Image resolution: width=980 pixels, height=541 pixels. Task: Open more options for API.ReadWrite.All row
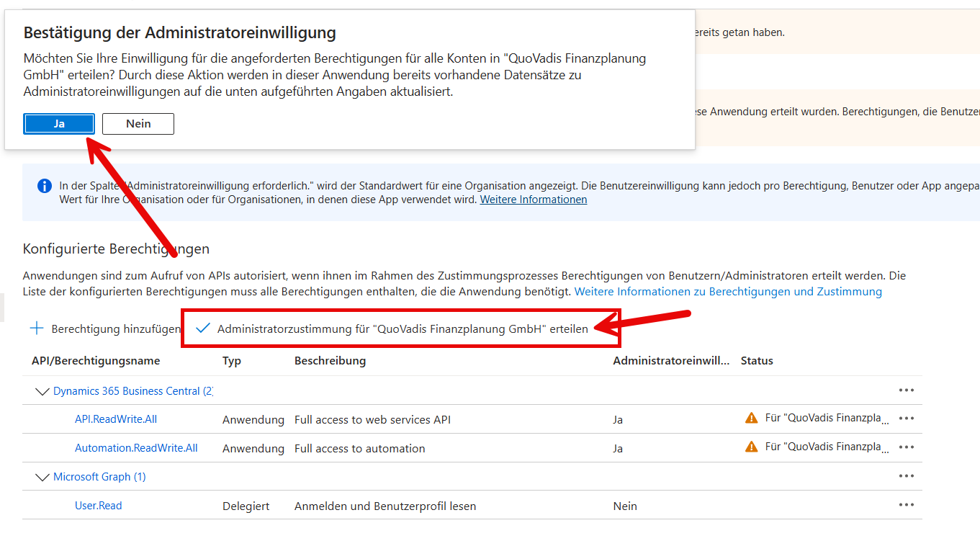click(x=907, y=419)
